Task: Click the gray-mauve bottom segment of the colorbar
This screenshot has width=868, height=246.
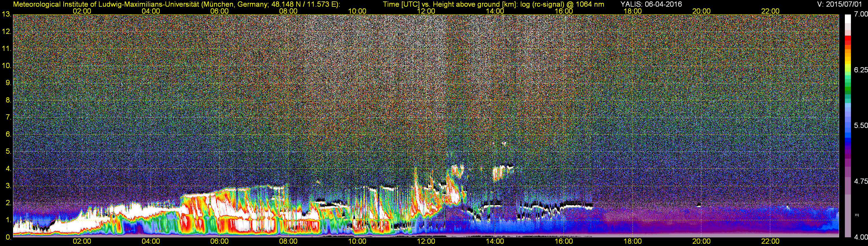Action: click(848, 216)
